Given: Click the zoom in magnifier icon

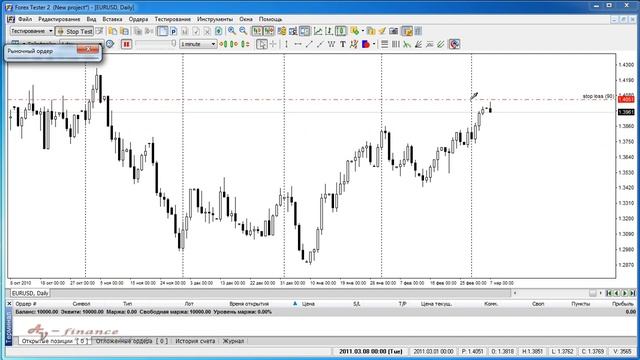Looking at the screenshot, I should (231, 31).
